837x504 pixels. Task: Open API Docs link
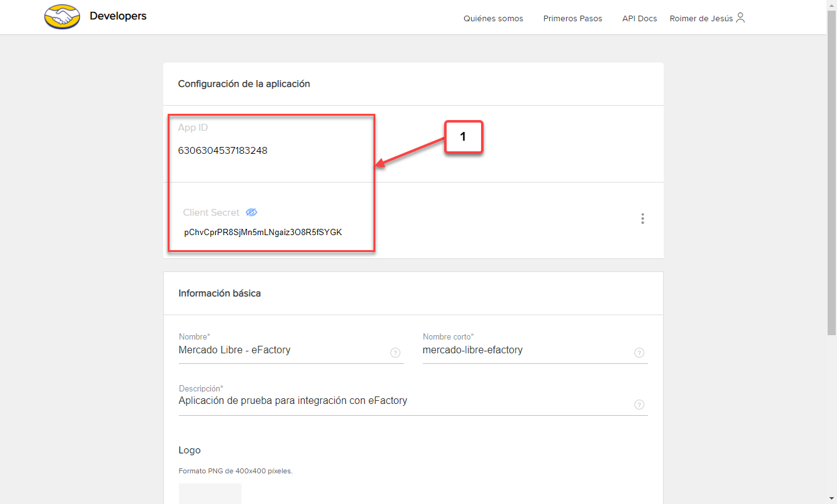coord(639,19)
